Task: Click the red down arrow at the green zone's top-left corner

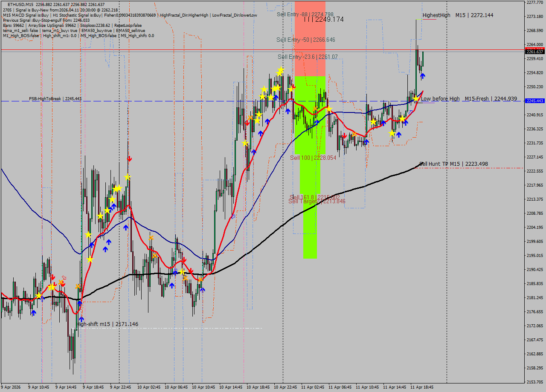Action: [x=293, y=86]
